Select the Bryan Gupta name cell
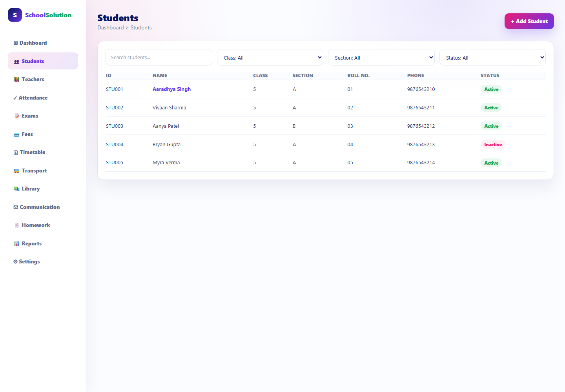The height and width of the screenshot is (392, 565). (166, 145)
